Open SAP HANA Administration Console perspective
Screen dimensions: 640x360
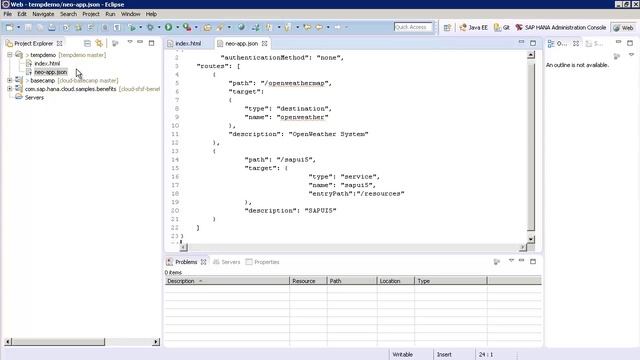coord(561,27)
